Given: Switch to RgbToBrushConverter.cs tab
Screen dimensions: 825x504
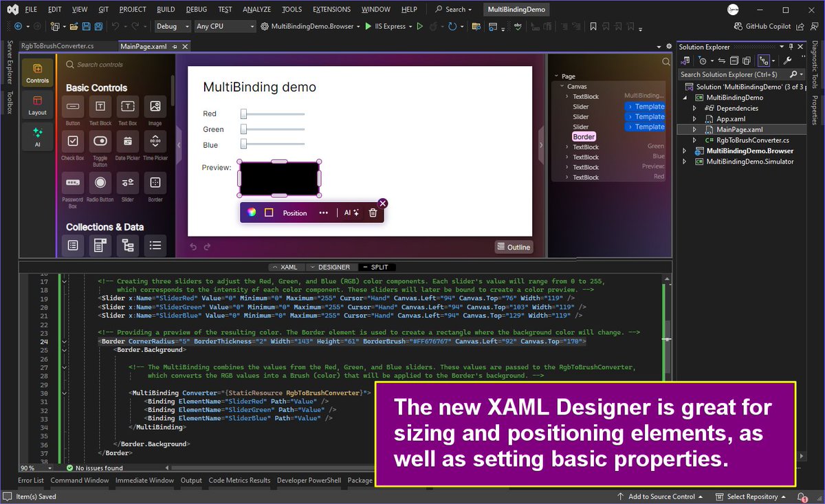Looking at the screenshot, I should 58,46.
